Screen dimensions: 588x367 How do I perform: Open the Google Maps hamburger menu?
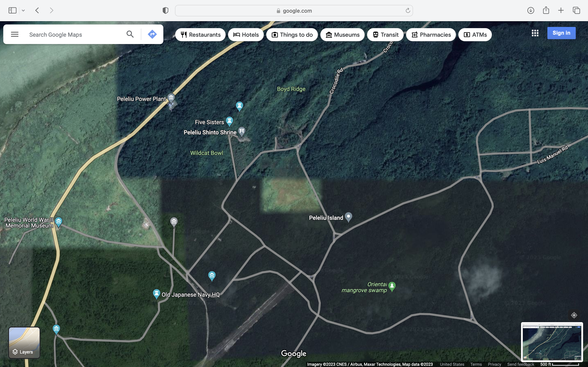point(14,34)
